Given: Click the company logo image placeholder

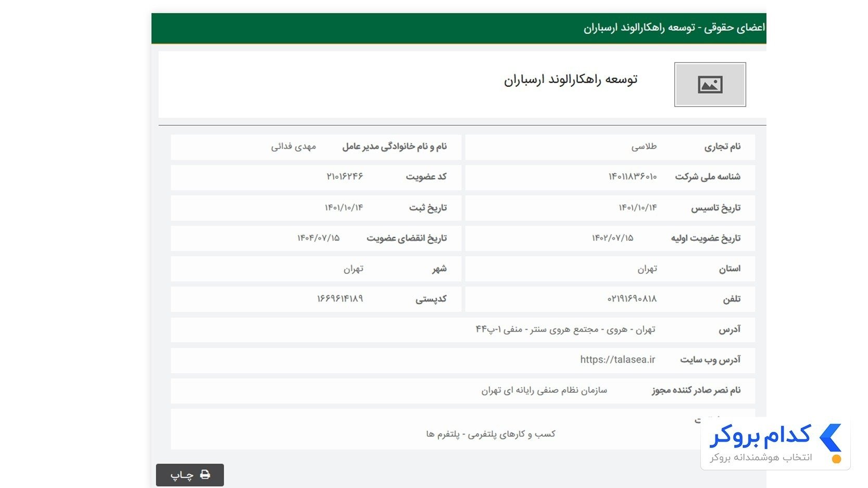Looking at the screenshot, I should pyautogui.click(x=710, y=84).
